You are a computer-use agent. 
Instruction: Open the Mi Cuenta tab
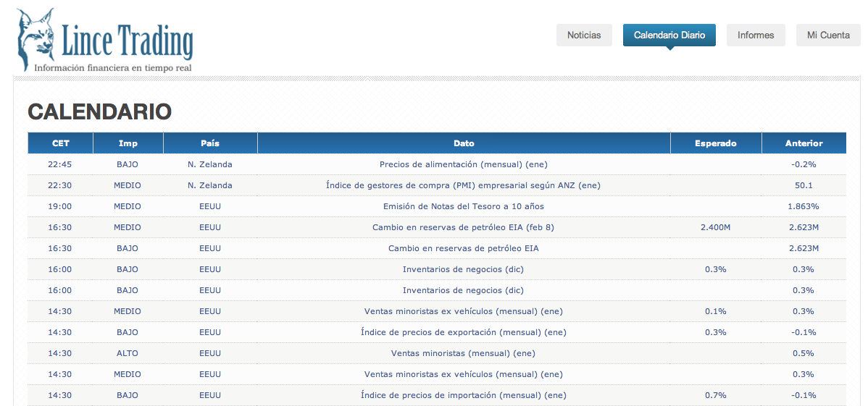(828, 35)
